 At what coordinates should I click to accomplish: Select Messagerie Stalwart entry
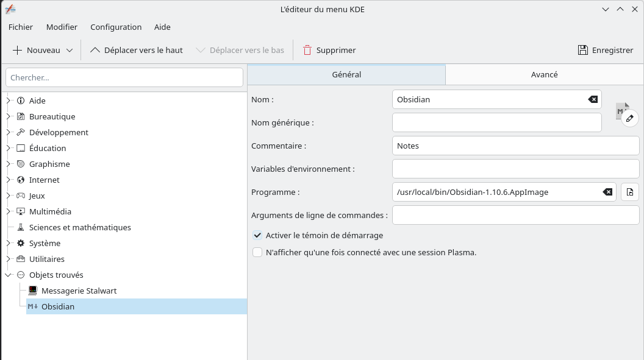[79, 291]
